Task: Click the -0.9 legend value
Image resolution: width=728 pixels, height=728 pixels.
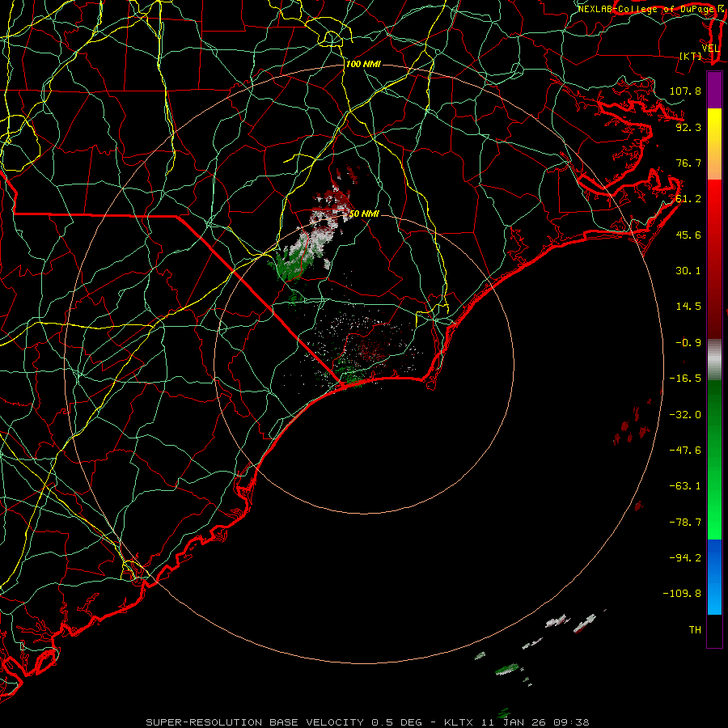Action: click(688, 343)
